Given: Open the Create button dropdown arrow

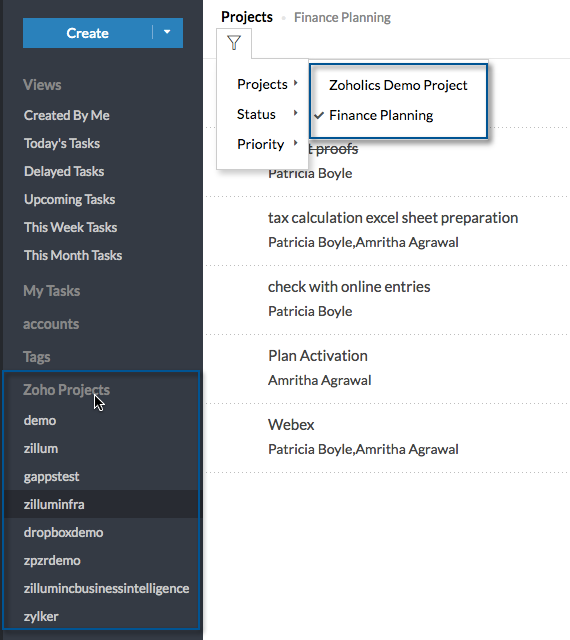Looking at the screenshot, I should [x=167, y=32].
